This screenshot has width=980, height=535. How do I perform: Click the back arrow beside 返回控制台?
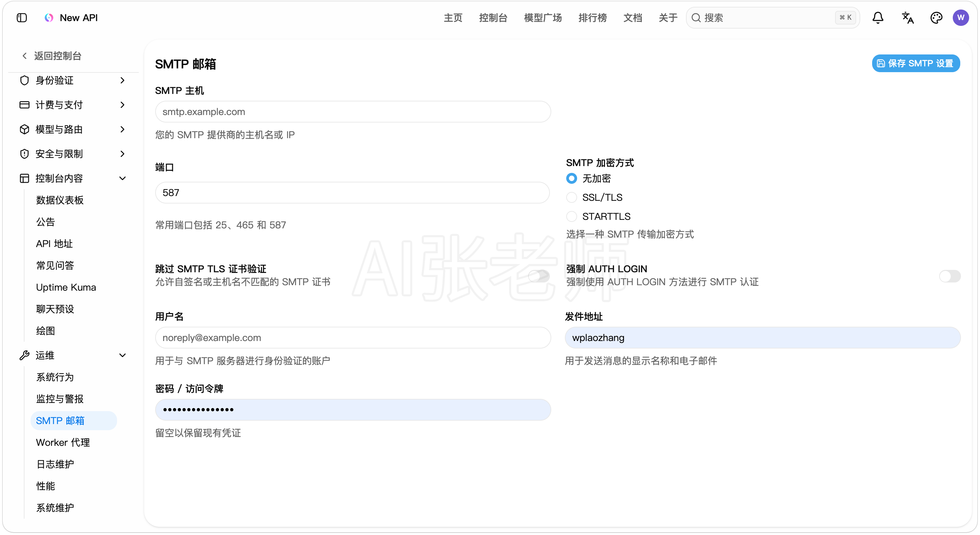click(x=24, y=56)
